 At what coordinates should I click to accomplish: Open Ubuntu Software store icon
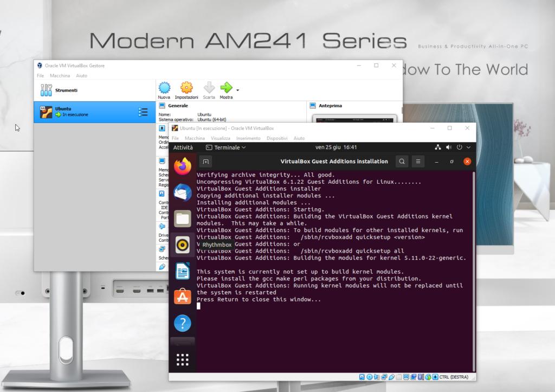pyautogui.click(x=183, y=297)
